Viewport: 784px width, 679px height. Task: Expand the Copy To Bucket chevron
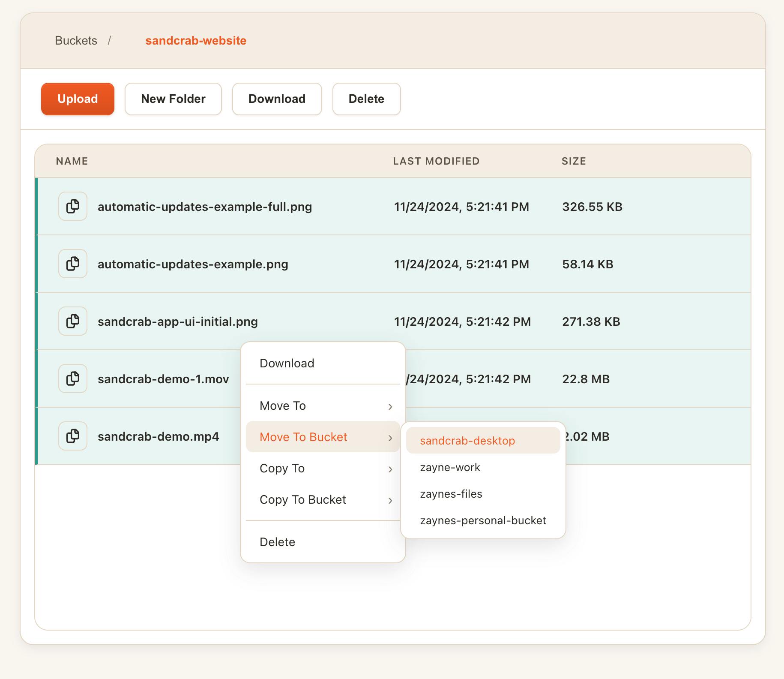click(390, 500)
